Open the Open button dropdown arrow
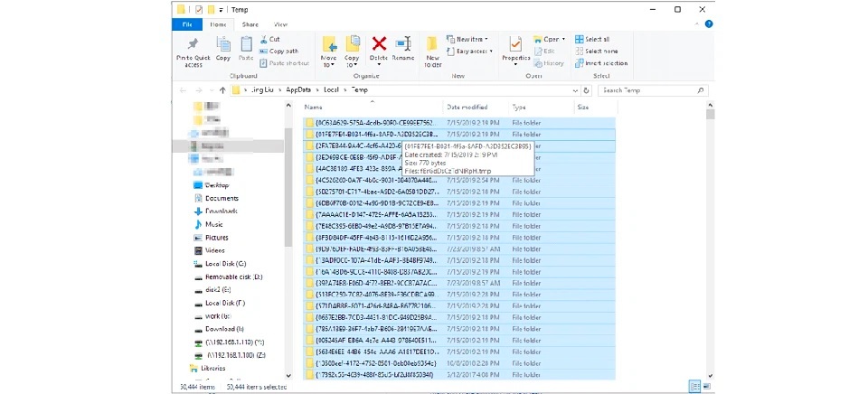Viewport: 868px width, 394px height. point(563,39)
